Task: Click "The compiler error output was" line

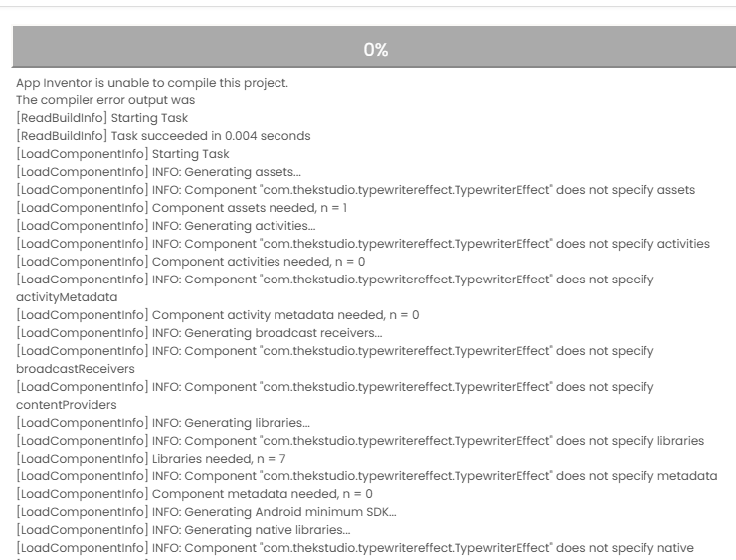Action: tap(101, 100)
